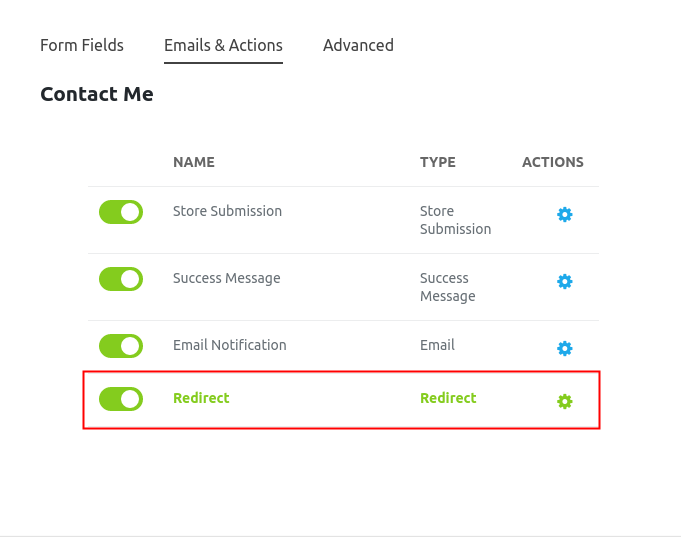Switch to the Form Fields tab
Viewport: 681px width, 537px height.
pos(82,45)
